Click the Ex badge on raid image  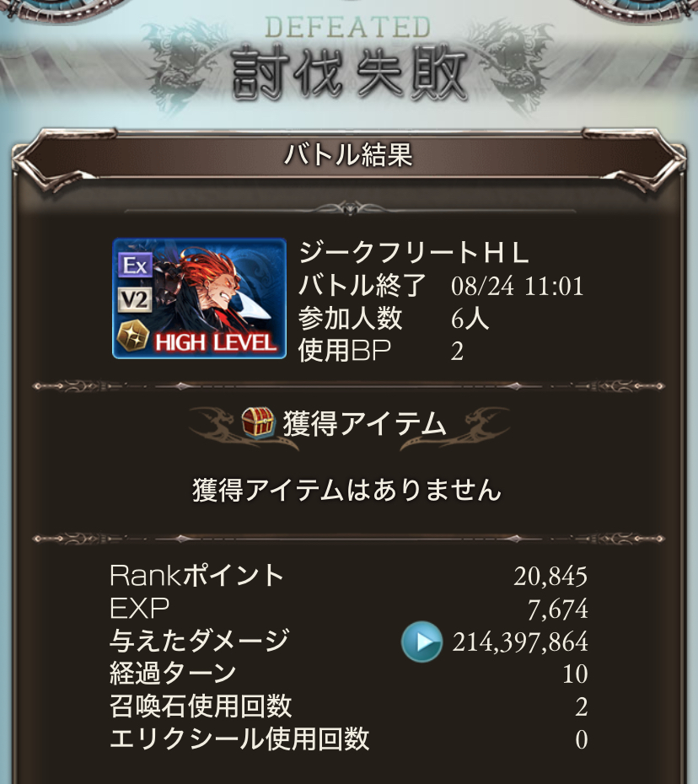[135, 265]
